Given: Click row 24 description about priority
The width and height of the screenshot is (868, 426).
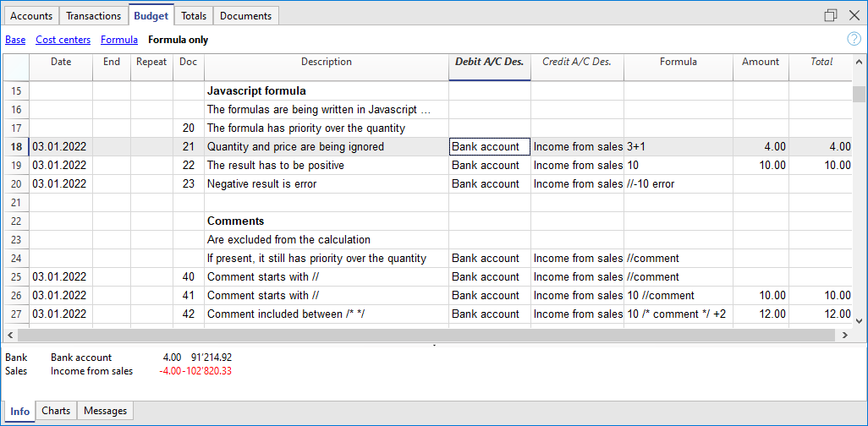Looking at the screenshot, I should 326,258.
